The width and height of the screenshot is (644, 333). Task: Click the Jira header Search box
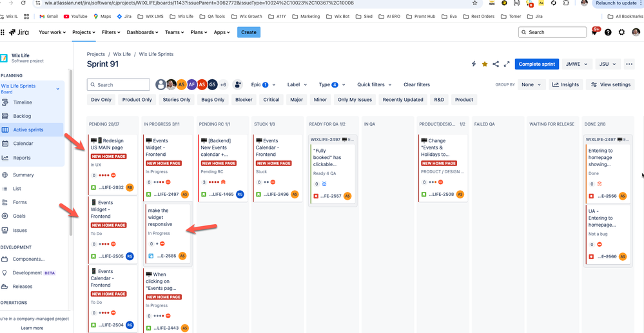click(552, 32)
